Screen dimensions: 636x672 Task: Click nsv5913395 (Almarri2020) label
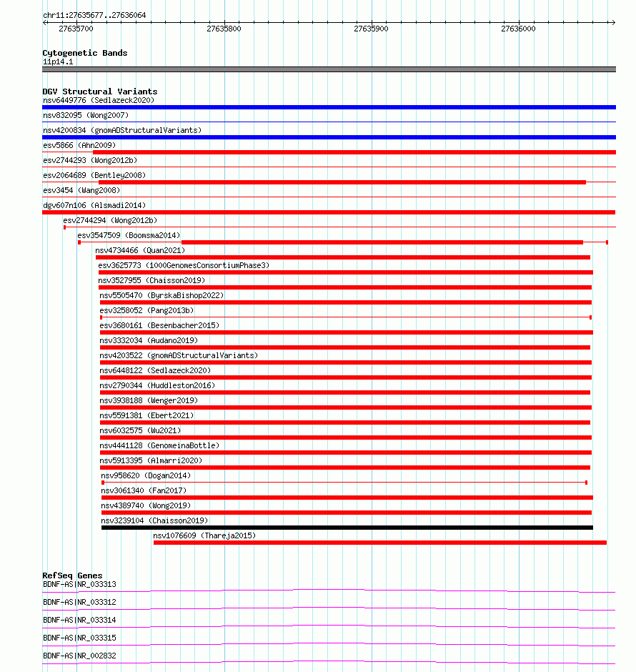[151, 460]
